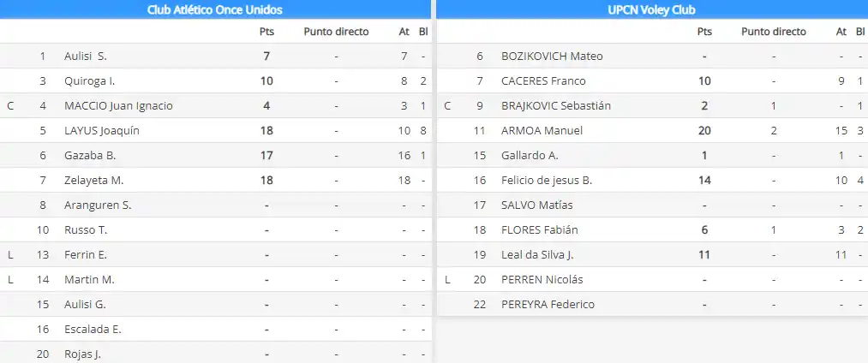This screenshot has width=868, height=363.
Task: Click Gazaba B. points value 17
Action: coord(266,156)
